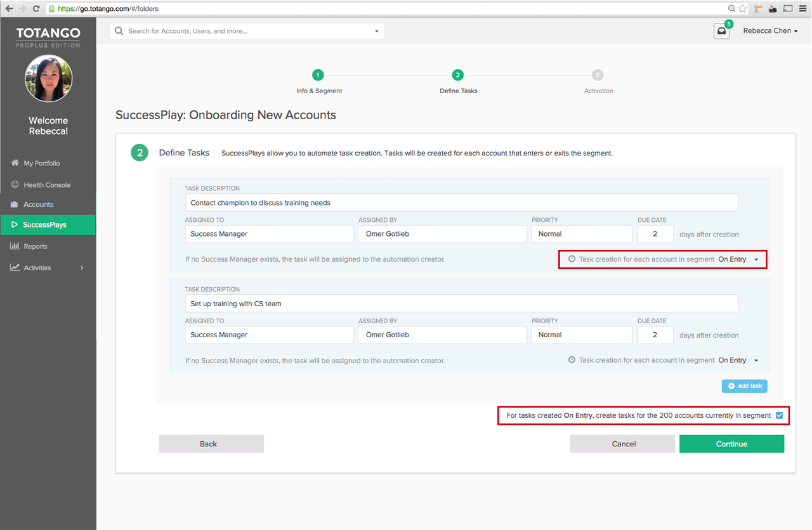
Task: Edit the 'Set up training with CS team' description
Action: point(462,304)
